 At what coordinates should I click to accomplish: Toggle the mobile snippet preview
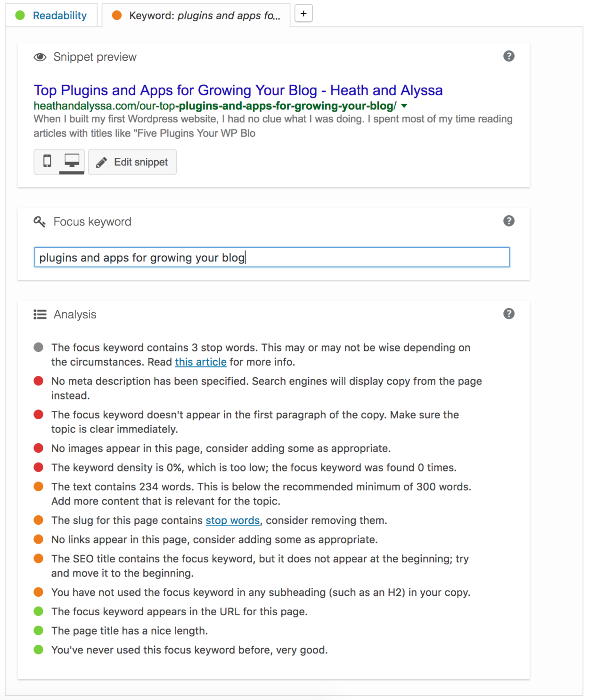[x=47, y=162]
